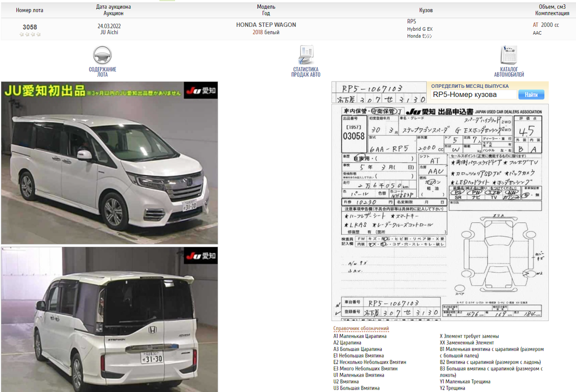Click the RP5 body code text
Image resolution: width=576 pixels, height=392 pixels.
(x=411, y=22)
